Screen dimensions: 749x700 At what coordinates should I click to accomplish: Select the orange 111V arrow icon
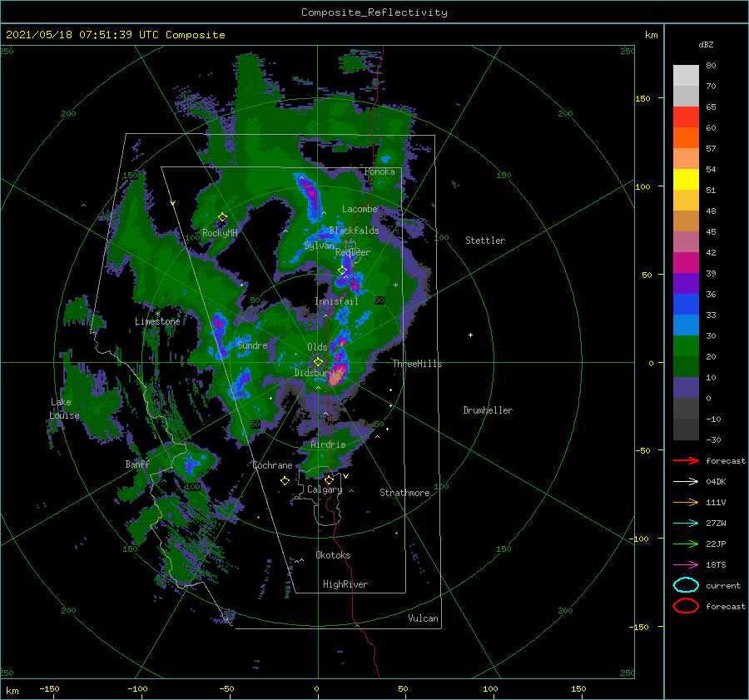[x=686, y=502]
